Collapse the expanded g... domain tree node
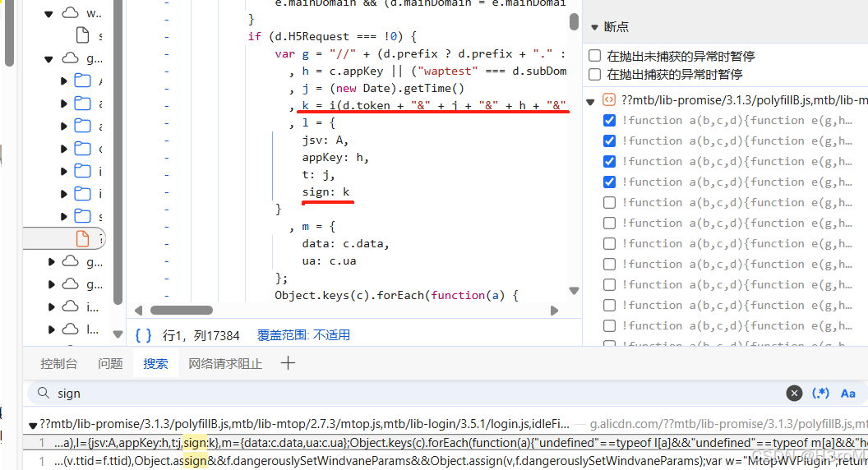 point(48,58)
